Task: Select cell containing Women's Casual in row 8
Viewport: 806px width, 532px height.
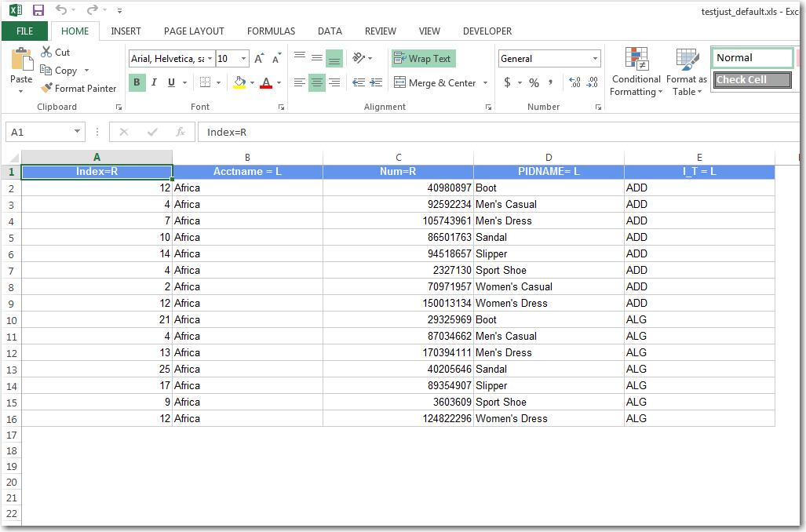Action: [548, 286]
